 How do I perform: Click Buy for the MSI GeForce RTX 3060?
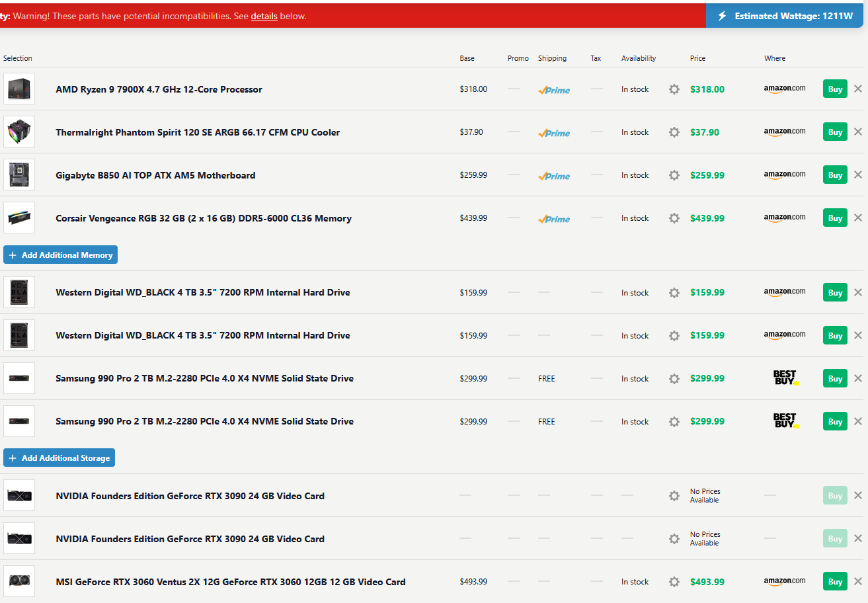tap(835, 582)
